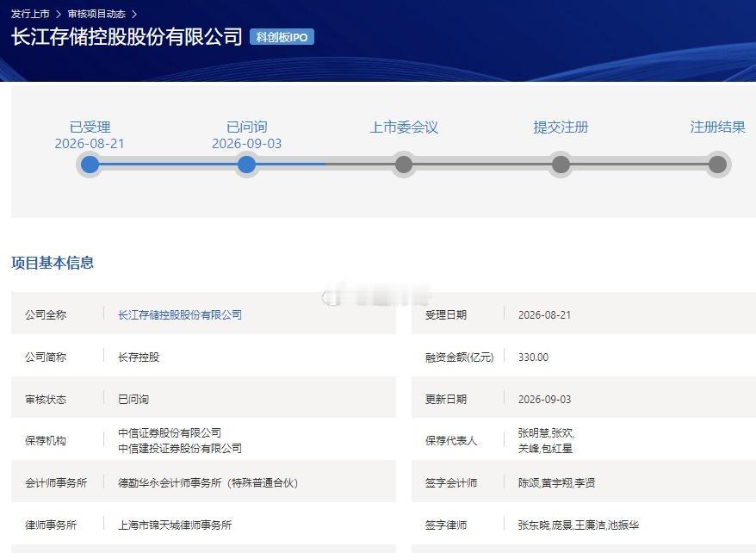Screen dimensions: 756x553
Task: Click the 上海市锦天城律师事务所 law firm value
Action: pyautogui.click(x=175, y=525)
